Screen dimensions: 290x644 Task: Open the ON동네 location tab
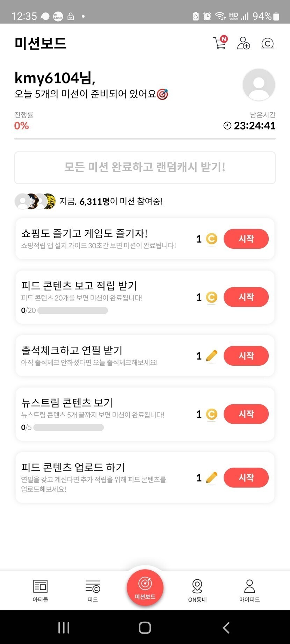pos(197,590)
